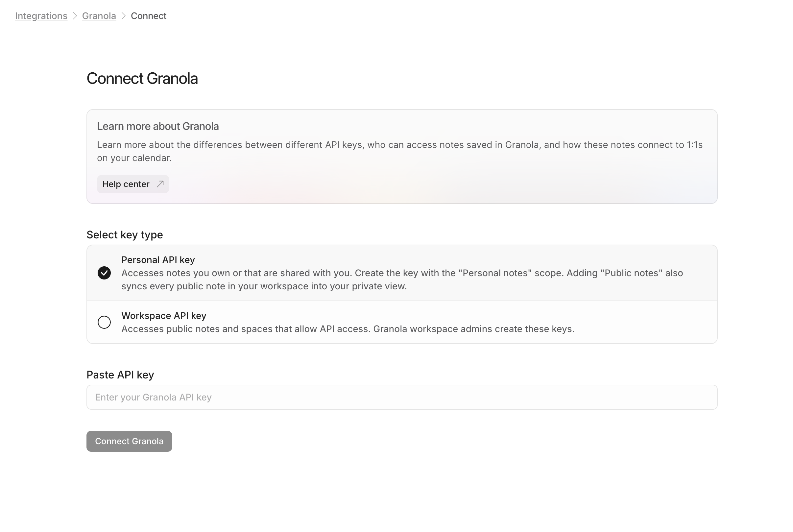793x532 pixels.
Task: Select the Workspace API key radio option
Action: (104, 322)
